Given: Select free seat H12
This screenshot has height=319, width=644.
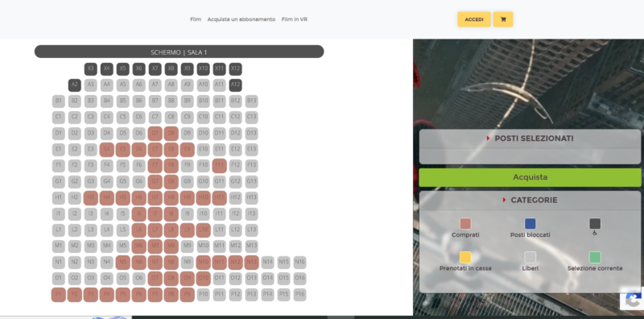Looking at the screenshot, I should click(235, 197).
